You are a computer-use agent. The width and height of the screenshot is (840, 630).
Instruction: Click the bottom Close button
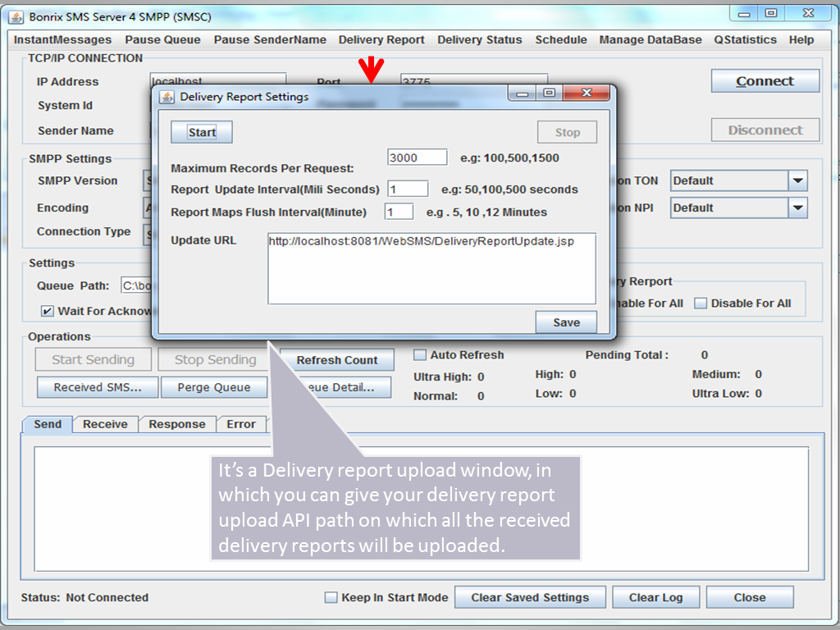coord(750,597)
